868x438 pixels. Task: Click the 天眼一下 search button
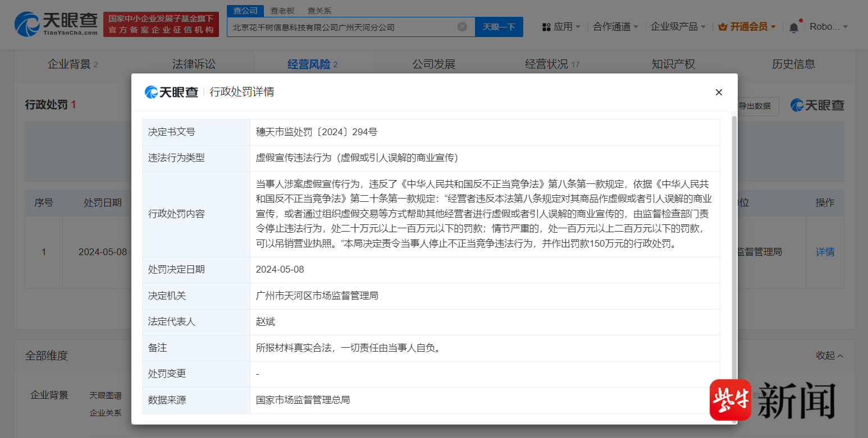click(499, 27)
